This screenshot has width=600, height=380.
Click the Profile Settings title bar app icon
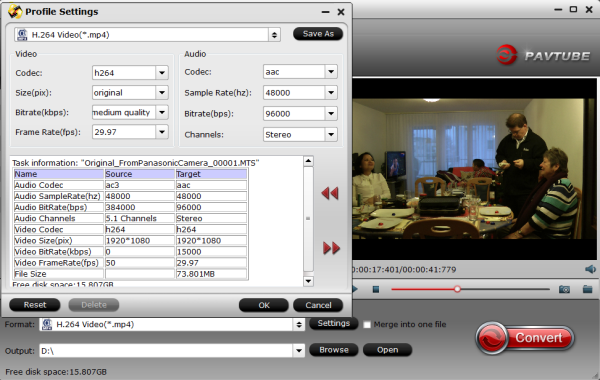pyautogui.click(x=15, y=11)
